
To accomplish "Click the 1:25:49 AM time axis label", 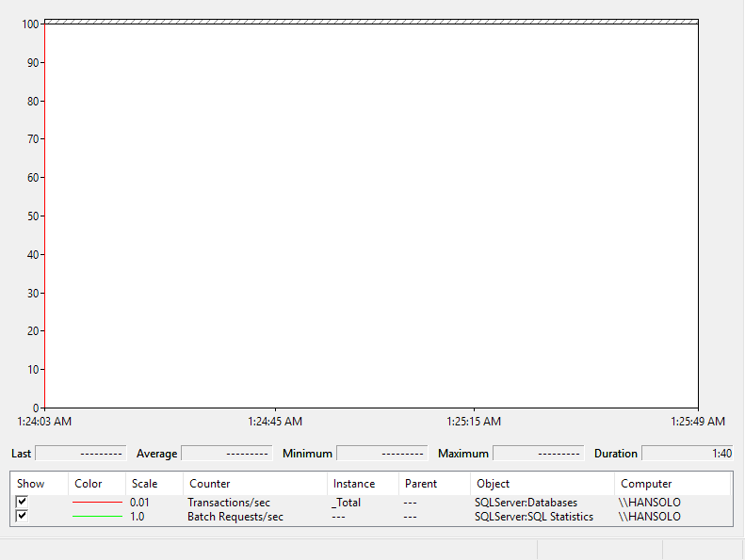I will [x=698, y=422].
